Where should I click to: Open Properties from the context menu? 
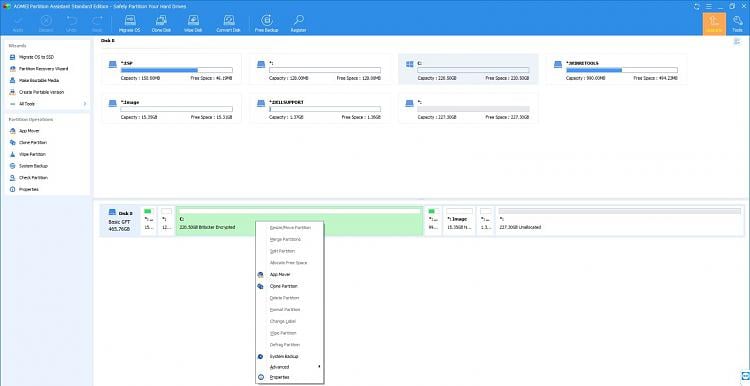pyautogui.click(x=290, y=377)
